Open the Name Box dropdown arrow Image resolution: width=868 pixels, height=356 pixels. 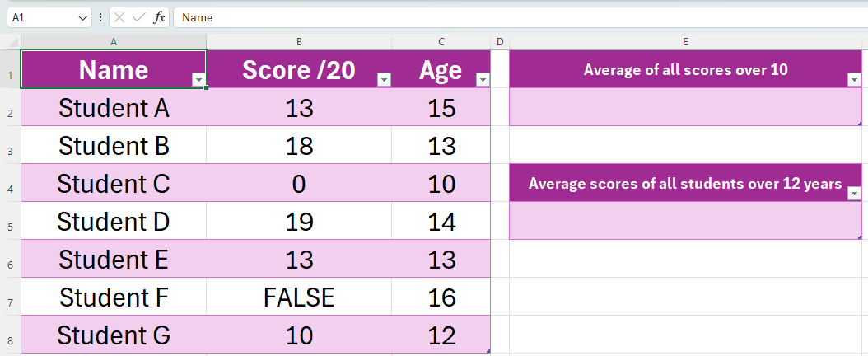[82, 17]
